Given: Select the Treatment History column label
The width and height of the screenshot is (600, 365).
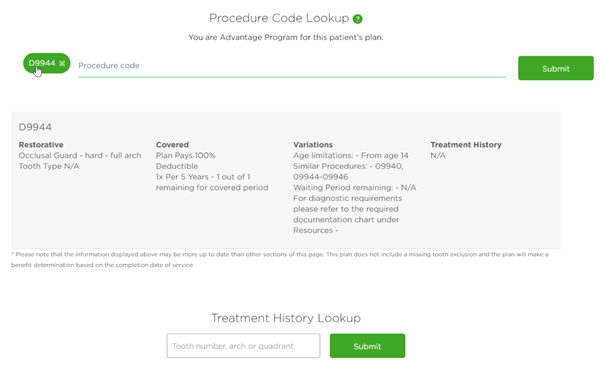Looking at the screenshot, I should [x=466, y=145].
